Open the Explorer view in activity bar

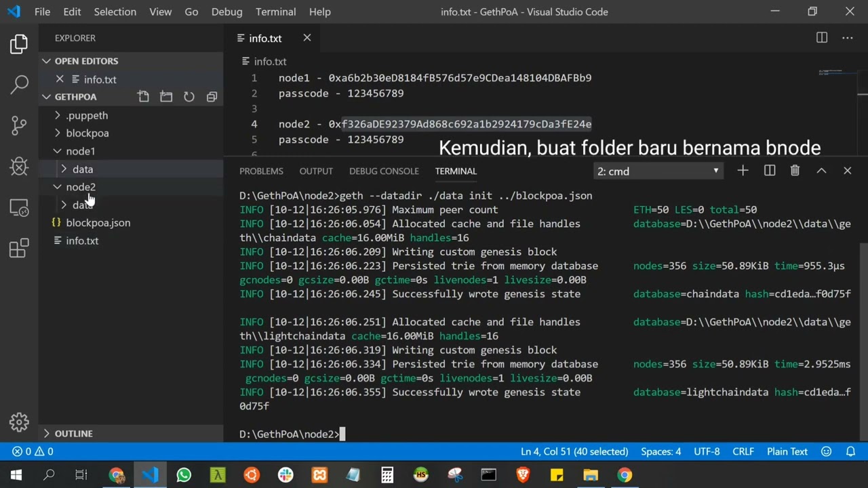pyautogui.click(x=19, y=44)
